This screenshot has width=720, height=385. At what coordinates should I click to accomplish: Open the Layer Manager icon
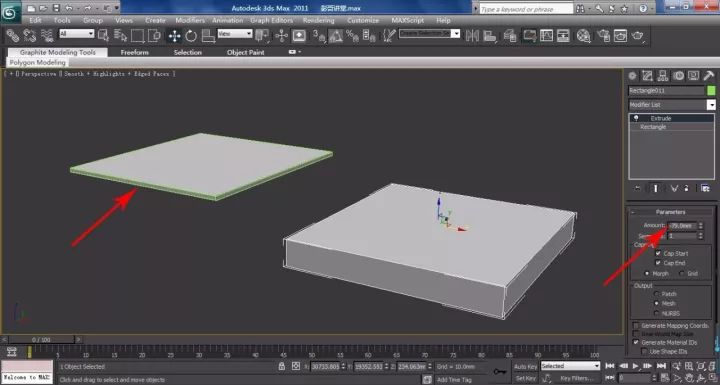(510, 36)
